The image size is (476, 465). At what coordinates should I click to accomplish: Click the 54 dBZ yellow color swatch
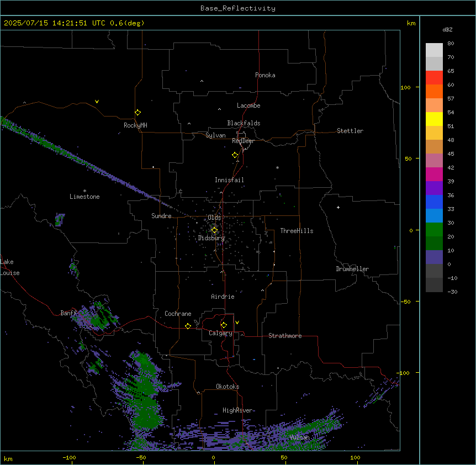click(434, 119)
